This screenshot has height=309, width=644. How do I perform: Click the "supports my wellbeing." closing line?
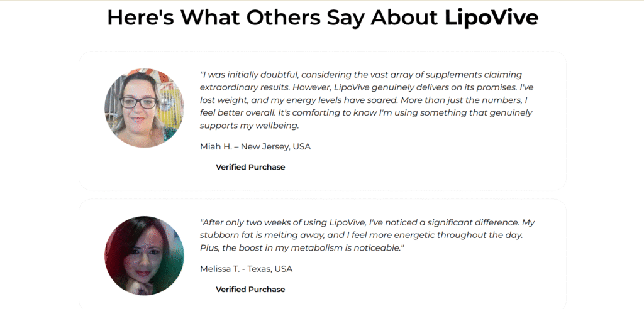tap(249, 126)
